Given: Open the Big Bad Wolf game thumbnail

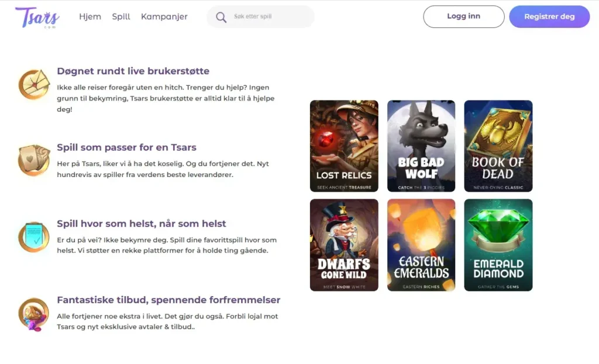Looking at the screenshot, I should (421, 146).
